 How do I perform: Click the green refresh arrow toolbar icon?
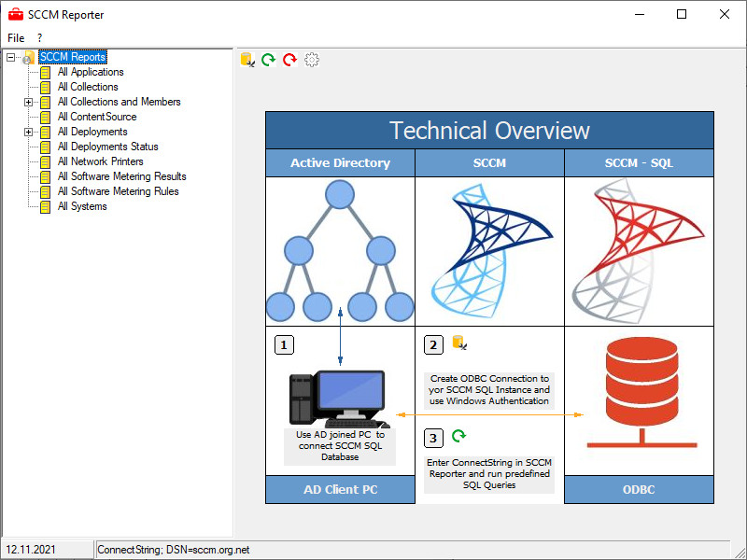269,60
